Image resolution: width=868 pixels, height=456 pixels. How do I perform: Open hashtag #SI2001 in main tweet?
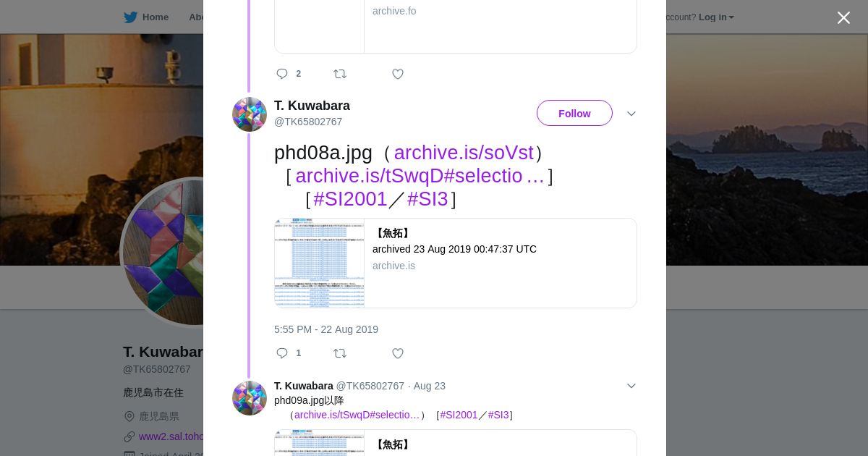350,199
